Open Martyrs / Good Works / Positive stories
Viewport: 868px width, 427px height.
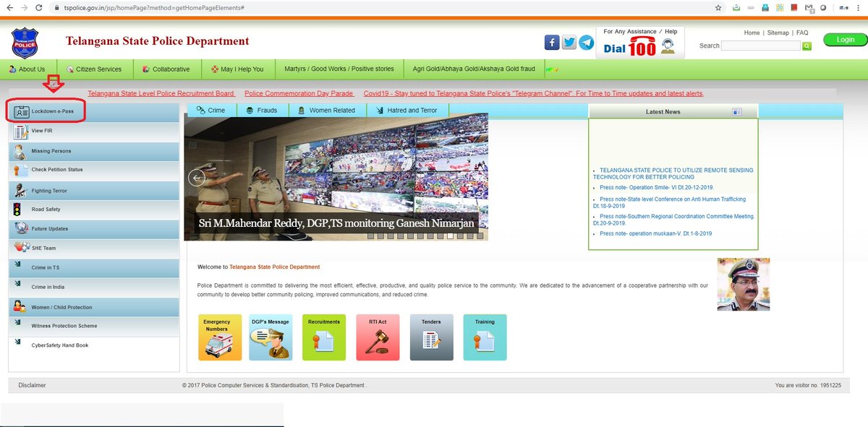pos(340,69)
